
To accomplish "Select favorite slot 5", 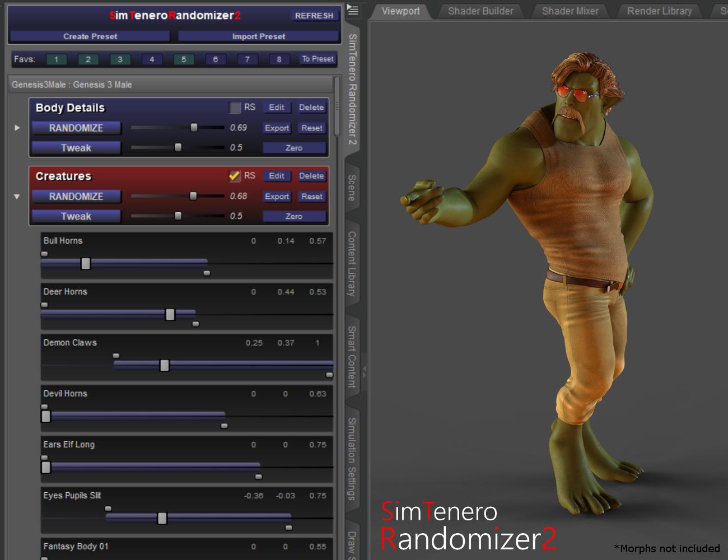I will (184, 59).
